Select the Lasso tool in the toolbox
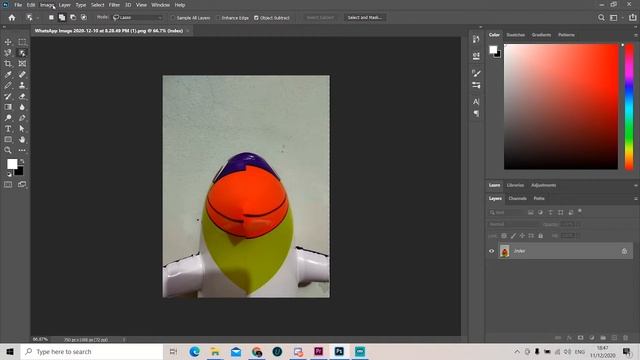640x360 pixels. (x=8, y=53)
